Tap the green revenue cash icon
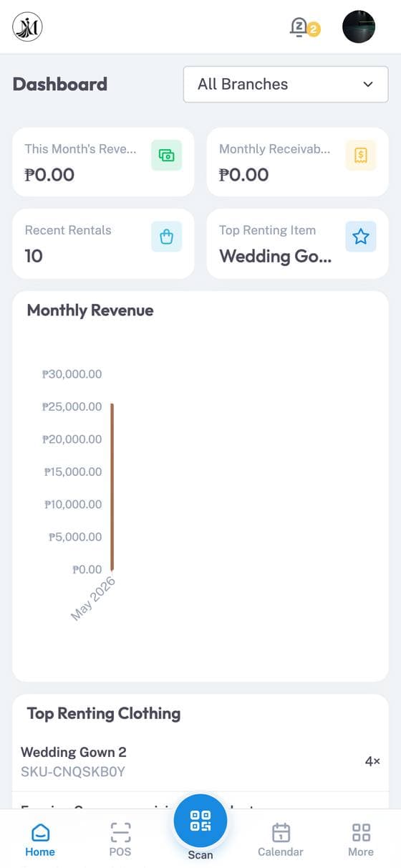 167,156
